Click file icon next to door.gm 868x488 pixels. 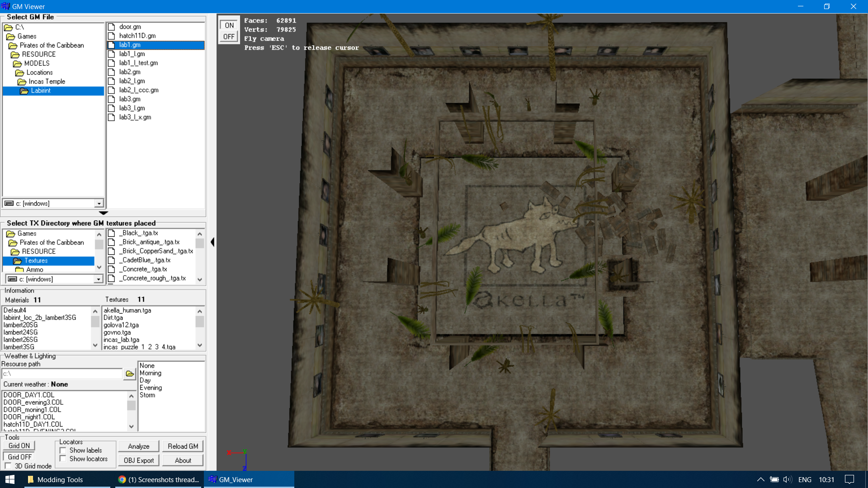coord(111,27)
